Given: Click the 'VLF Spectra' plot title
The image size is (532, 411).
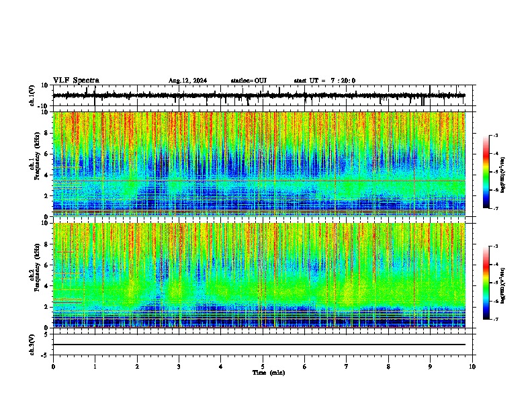Looking at the screenshot, I should (x=76, y=81).
